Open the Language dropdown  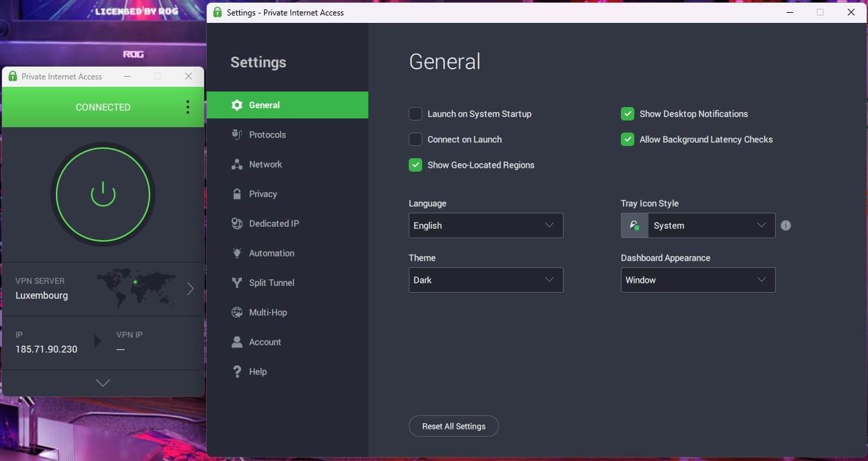[486, 225]
